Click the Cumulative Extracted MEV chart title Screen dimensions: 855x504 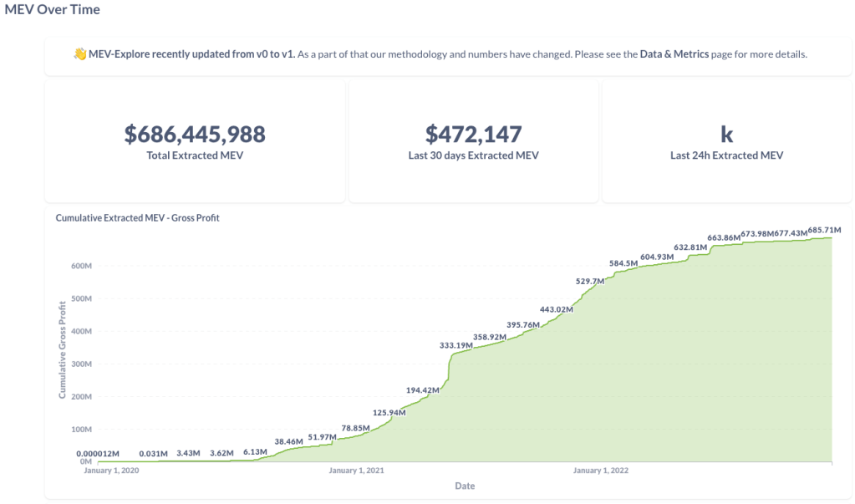click(x=137, y=218)
